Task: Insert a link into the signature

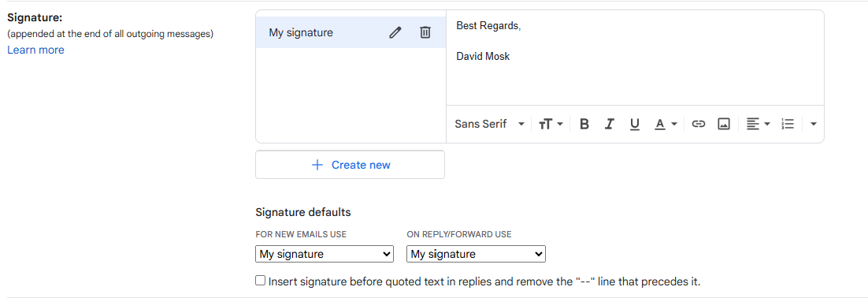Action: click(699, 124)
